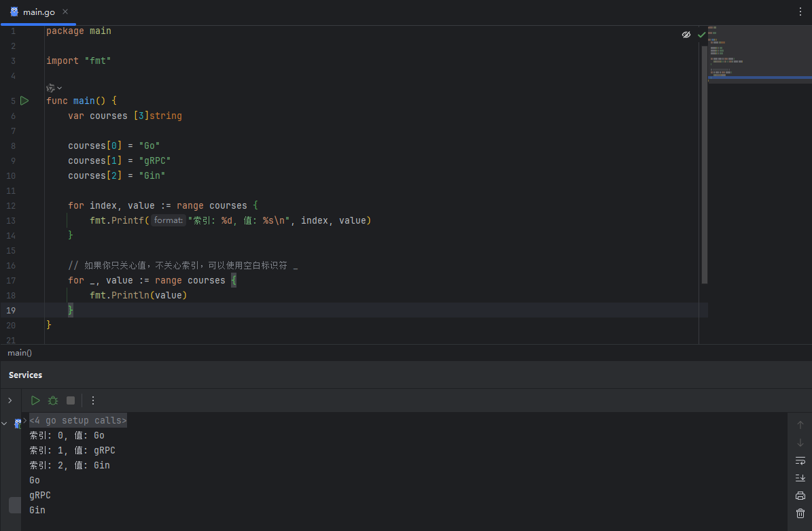
Task: Collapse the Go run configuration node
Action: point(4,424)
